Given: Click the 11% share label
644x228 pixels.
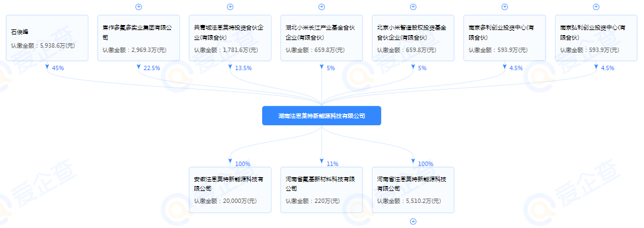Looking at the screenshot, I should 332,163.
